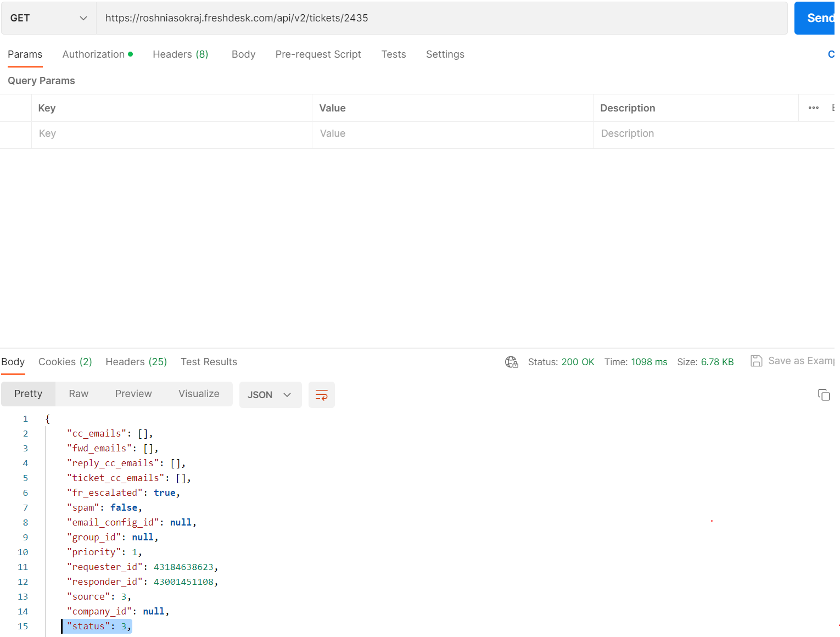Open the Pre-request Script tab
Screen dimensions: 840x637
(318, 54)
